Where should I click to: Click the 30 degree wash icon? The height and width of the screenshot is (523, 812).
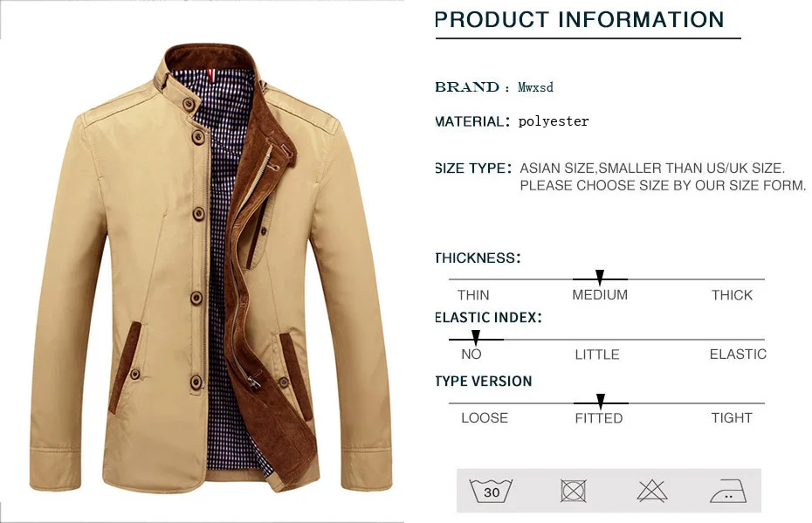(x=491, y=491)
